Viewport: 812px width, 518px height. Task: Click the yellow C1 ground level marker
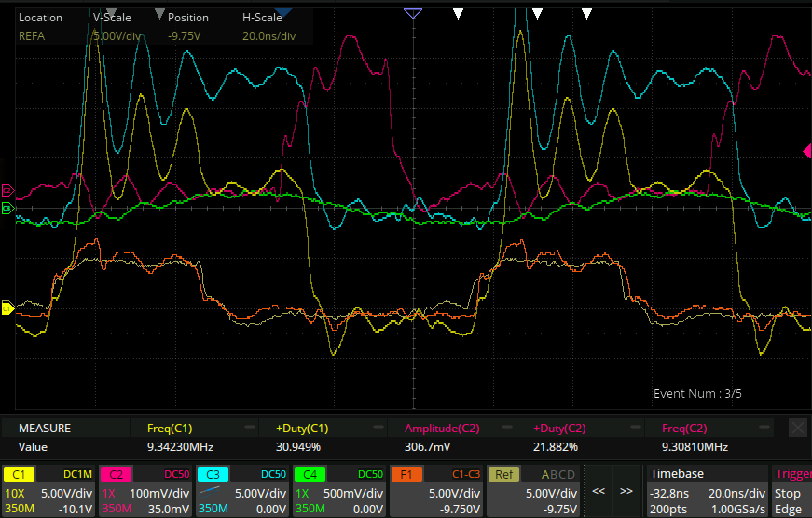pos(7,309)
